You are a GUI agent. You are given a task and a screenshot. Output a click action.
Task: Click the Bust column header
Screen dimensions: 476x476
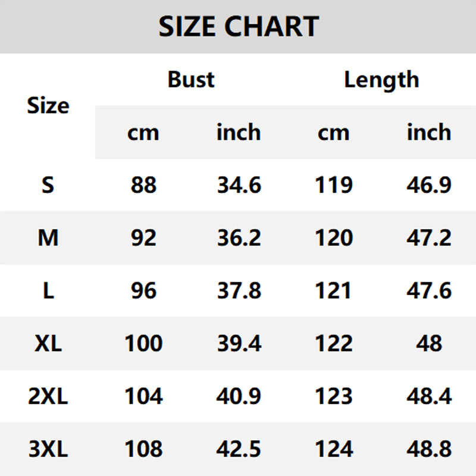coord(190,79)
